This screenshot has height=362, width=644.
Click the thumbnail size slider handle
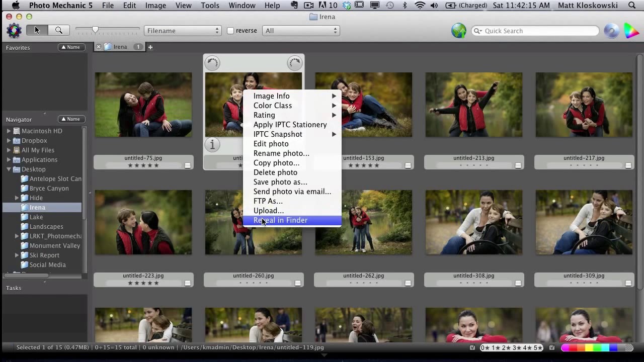click(95, 30)
